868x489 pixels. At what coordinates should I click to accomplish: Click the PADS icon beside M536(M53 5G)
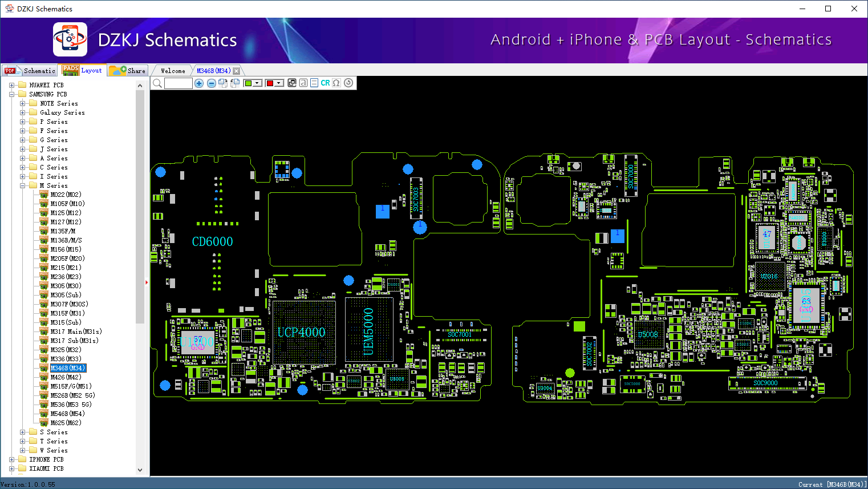44,405
